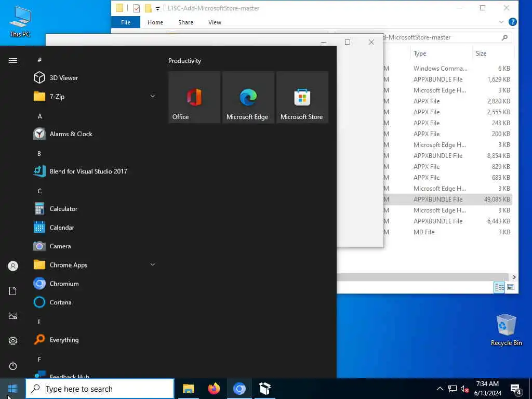Expand the Explorer ribbon chevron

[x=501, y=22]
